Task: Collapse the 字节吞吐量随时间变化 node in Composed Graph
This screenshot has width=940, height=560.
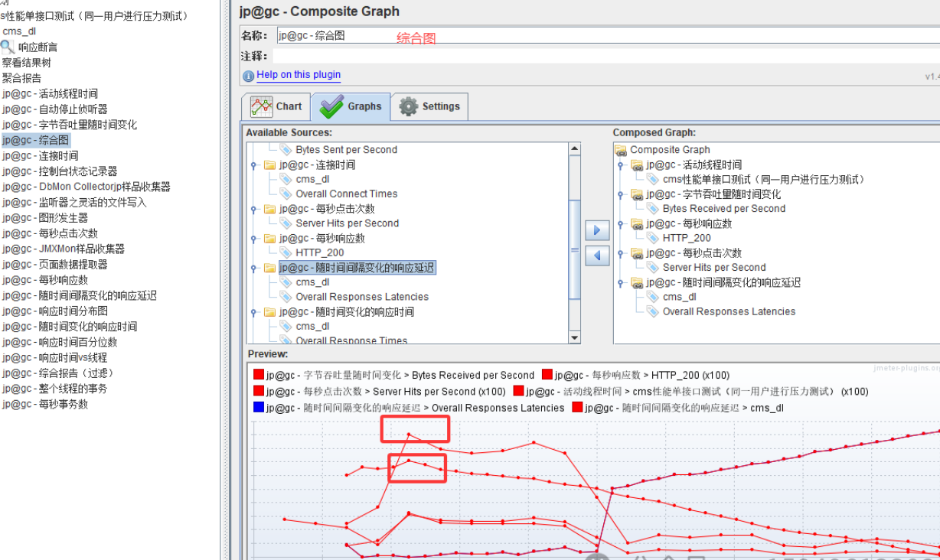Action: [621, 194]
